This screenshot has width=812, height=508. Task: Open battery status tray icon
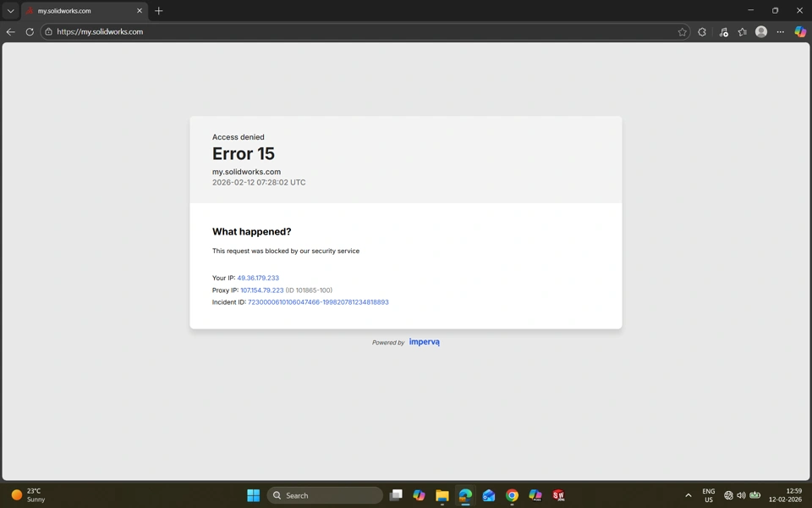tap(755, 495)
